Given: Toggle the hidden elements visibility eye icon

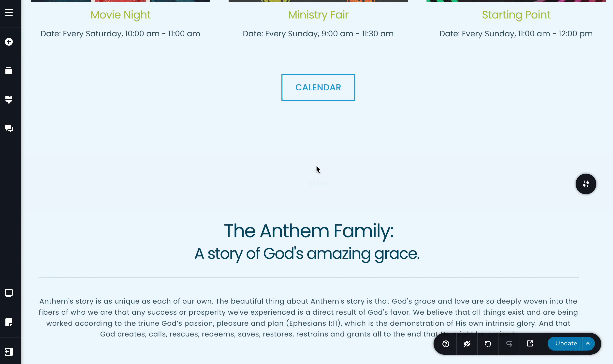Looking at the screenshot, I should [x=466, y=344].
